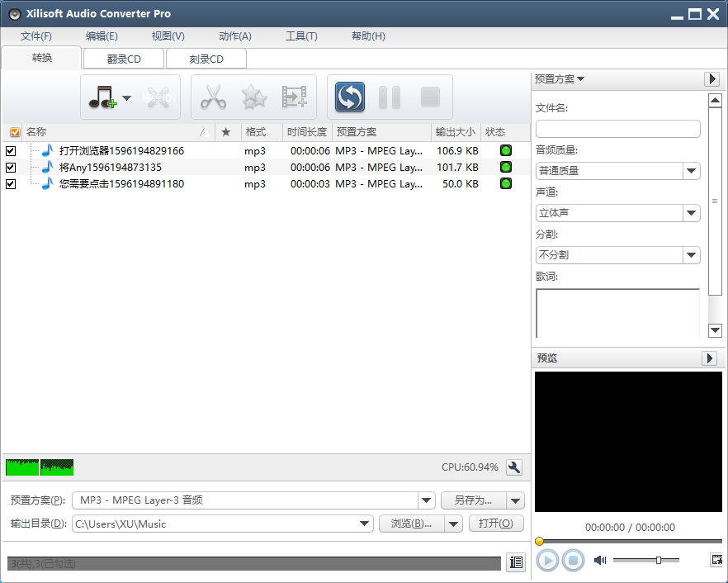Click the 浏览(B)... button

(x=411, y=524)
